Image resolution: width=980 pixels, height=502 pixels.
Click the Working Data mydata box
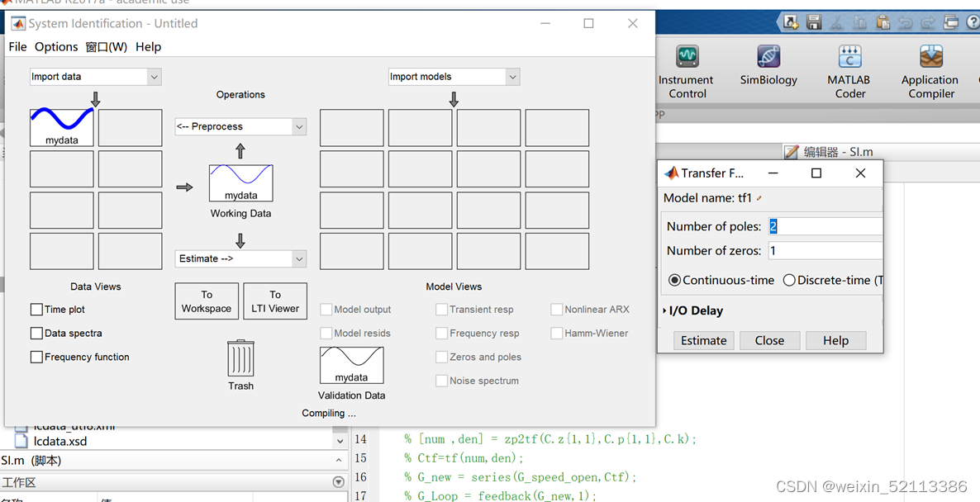point(240,183)
